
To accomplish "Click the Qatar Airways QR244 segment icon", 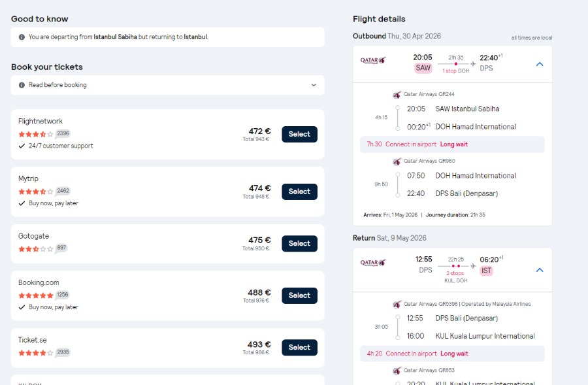I will (397, 95).
